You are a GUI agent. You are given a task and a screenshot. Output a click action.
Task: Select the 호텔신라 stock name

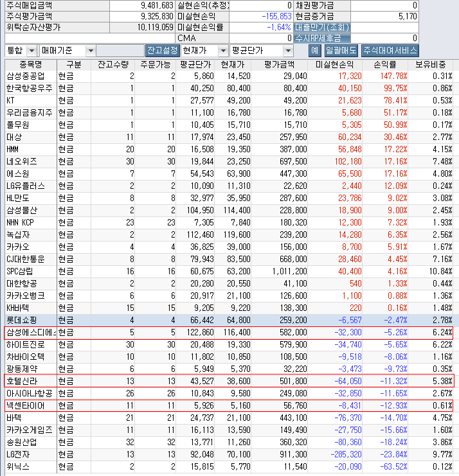(x=22, y=382)
